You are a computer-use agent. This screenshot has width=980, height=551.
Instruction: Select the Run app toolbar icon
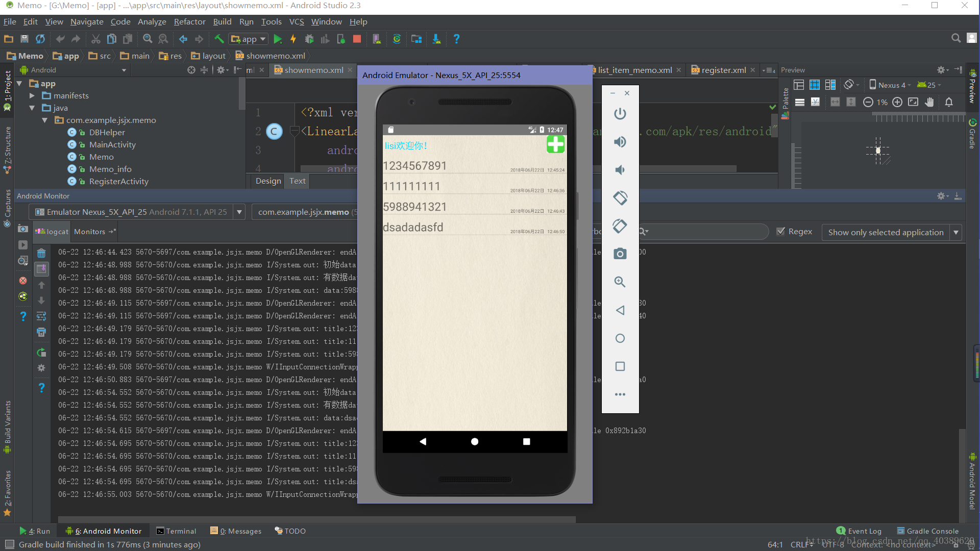tap(278, 38)
